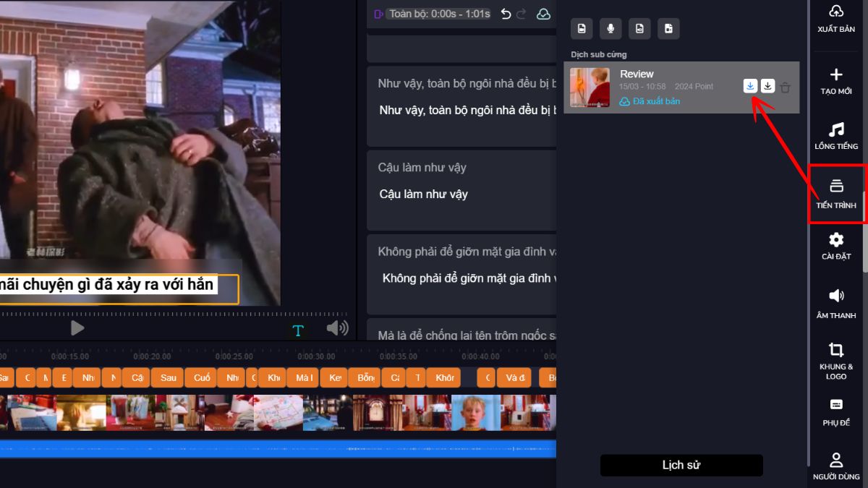The height and width of the screenshot is (488, 868).
Task: Open the Phụ đề subtitles panel
Action: [x=836, y=411]
